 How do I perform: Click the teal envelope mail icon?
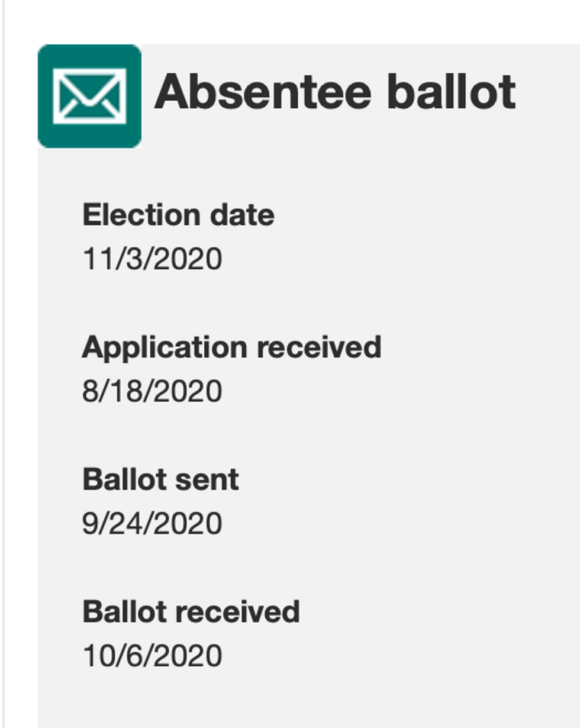pyautogui.click(x=89, y=96)
